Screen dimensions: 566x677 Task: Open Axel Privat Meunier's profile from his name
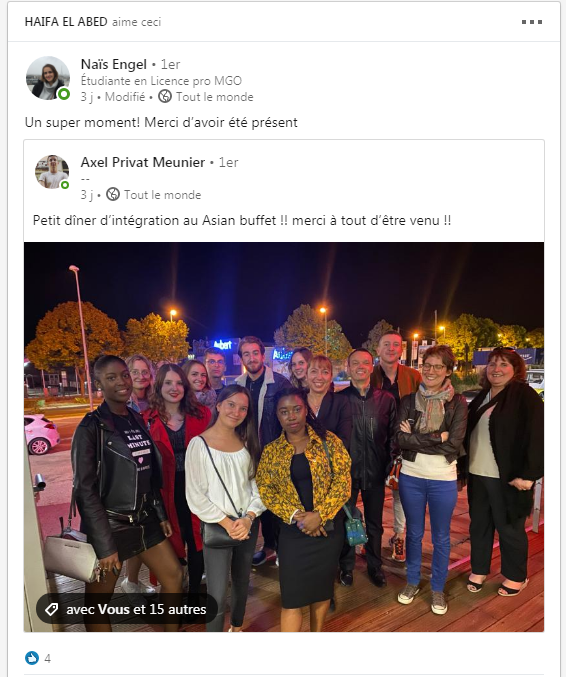[142, 162]
